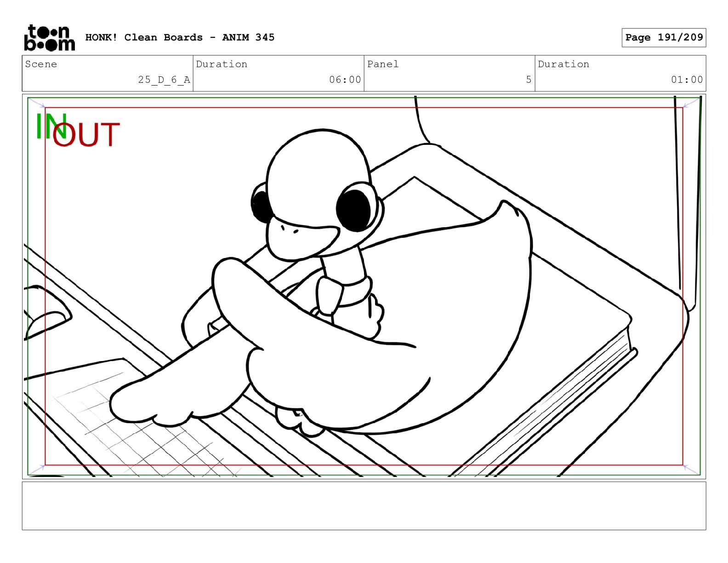728x563 pixels.
Task: Click the red 'OUT' camera label
Action: (86, 135)
